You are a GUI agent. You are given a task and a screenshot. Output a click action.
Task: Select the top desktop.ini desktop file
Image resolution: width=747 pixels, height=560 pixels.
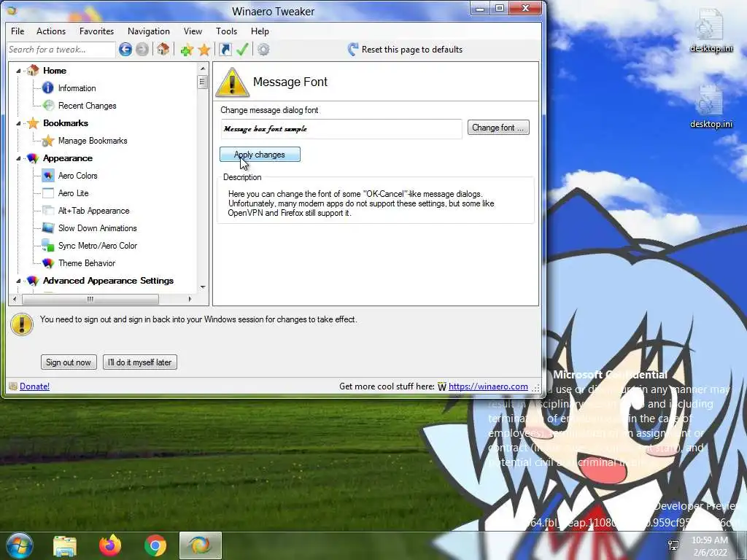(x=711, y=31)
